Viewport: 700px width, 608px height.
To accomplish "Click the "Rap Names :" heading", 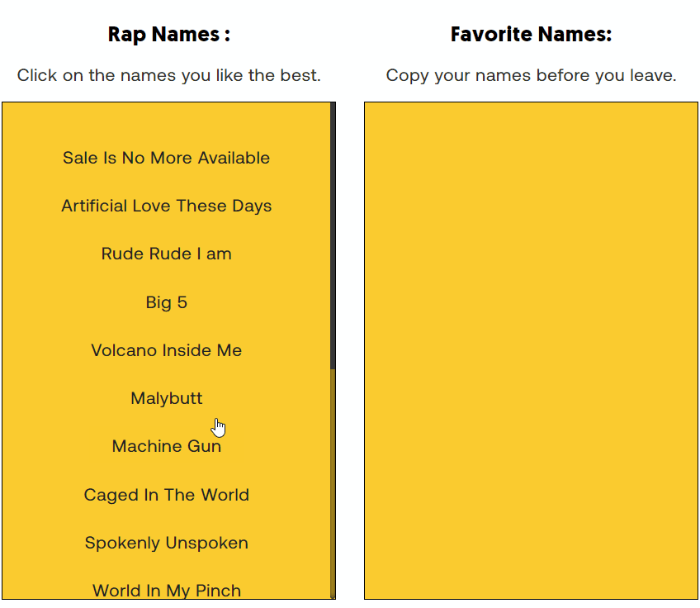I will point(168,34).
